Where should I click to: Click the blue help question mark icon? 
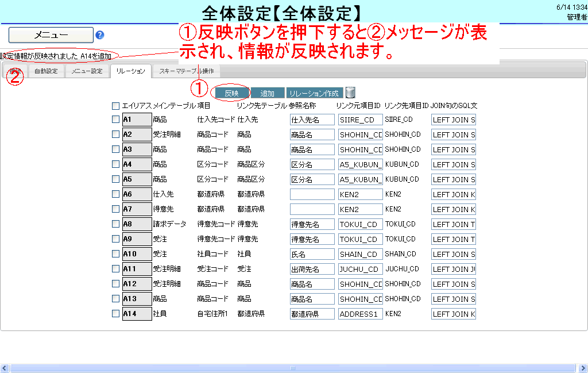point(100,35)
